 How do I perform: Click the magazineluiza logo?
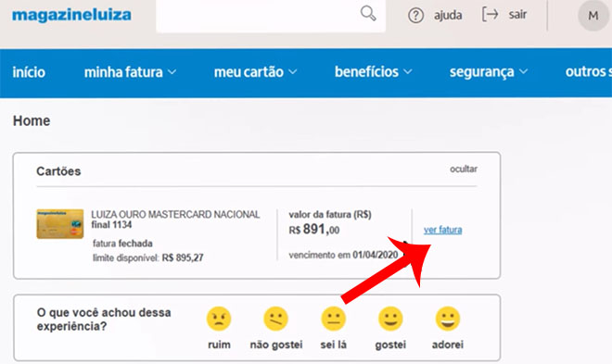[x=71, y=15]
